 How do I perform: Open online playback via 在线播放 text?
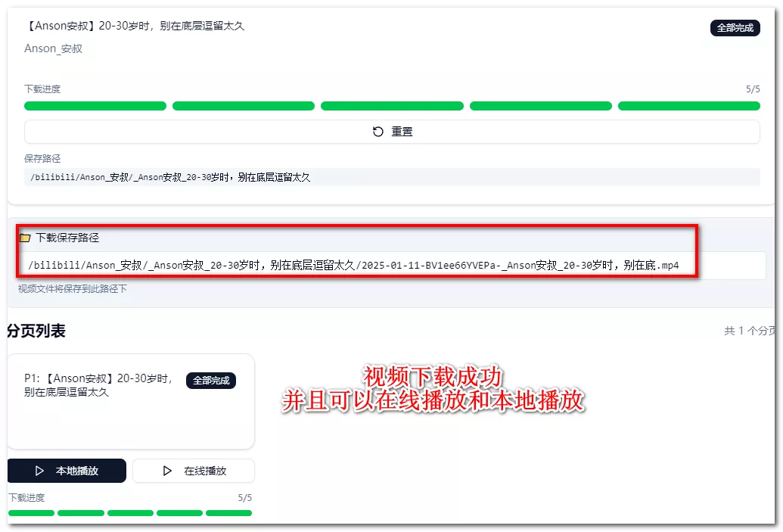(x=205, y=471)
